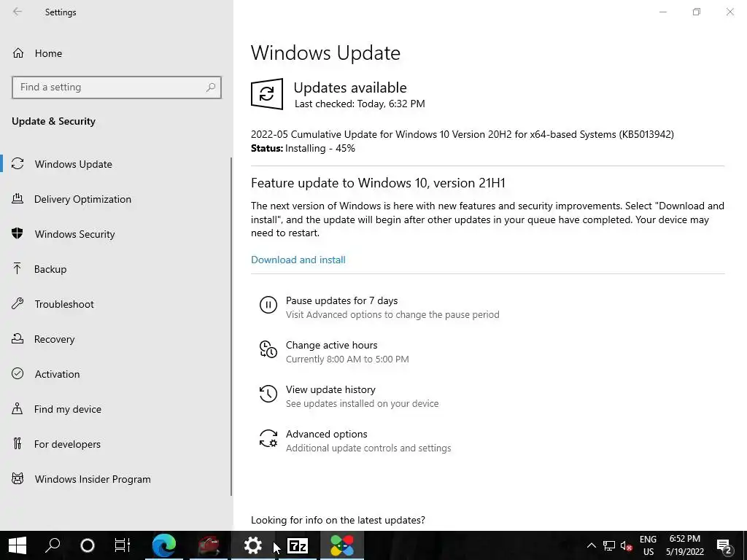747x560 pixels.
Task: Click the Find my device icon
Action: click(18, 408)
